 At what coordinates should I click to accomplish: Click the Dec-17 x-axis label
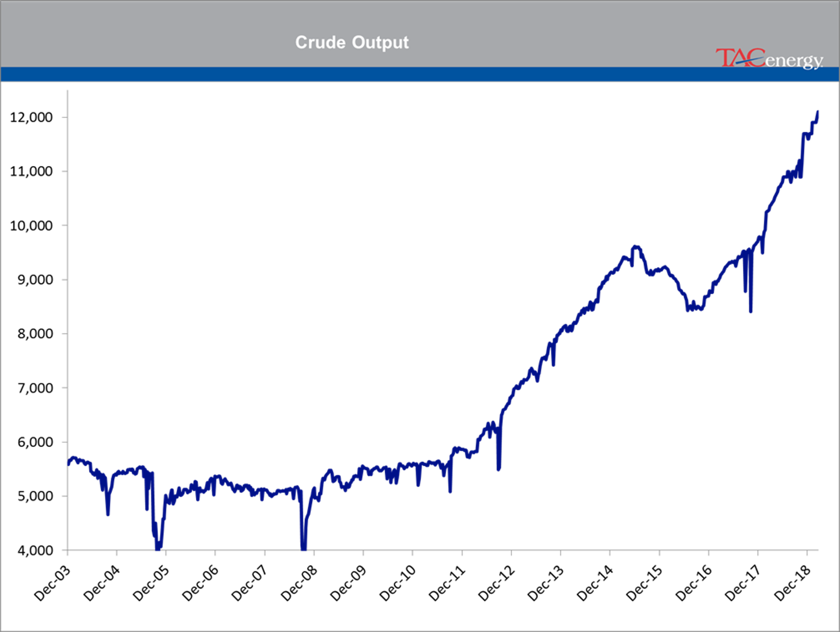pyautogui.click(x=743, y=583)
